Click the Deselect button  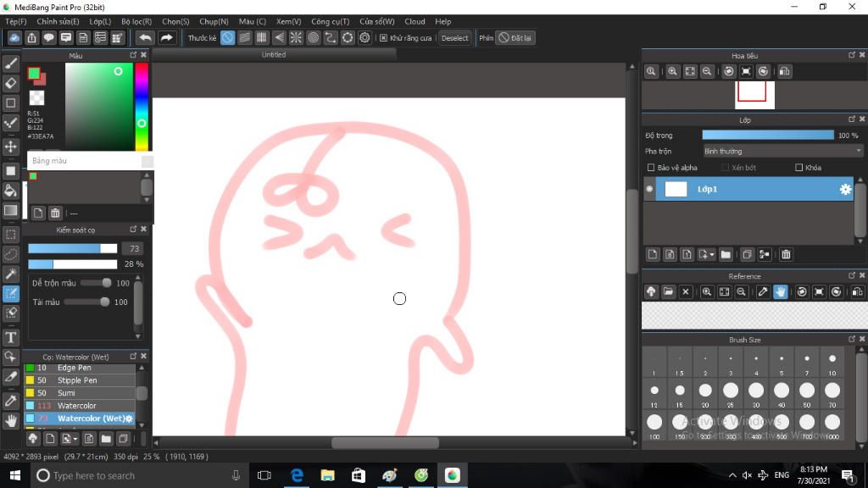pyautogui.click(x=454, y=37)
